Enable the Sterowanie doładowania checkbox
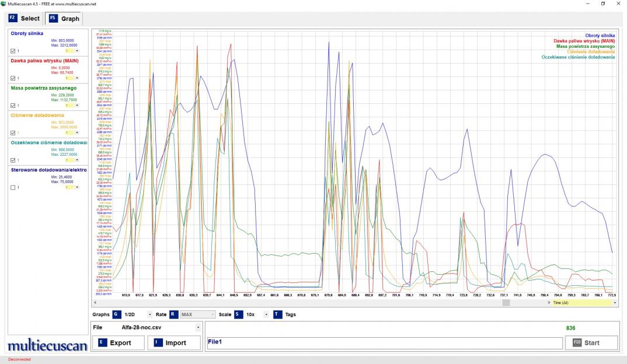627x364 pixels. pos(13,187)
